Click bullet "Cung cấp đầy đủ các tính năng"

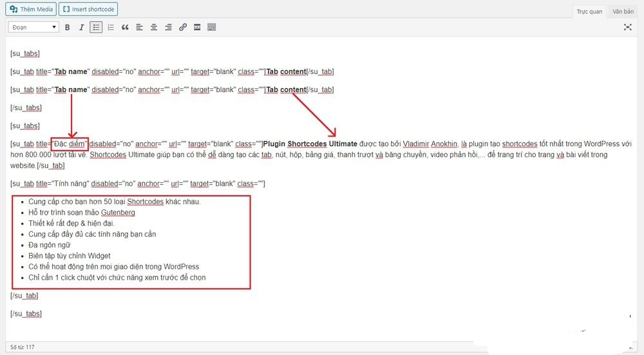[x=92, y=235]
